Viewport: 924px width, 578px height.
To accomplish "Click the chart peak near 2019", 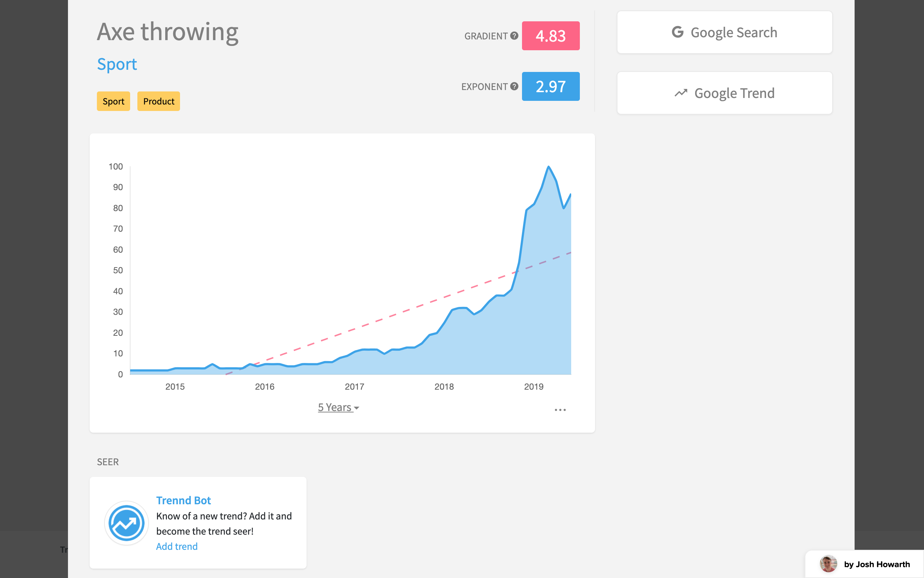I will coord(548,167).
